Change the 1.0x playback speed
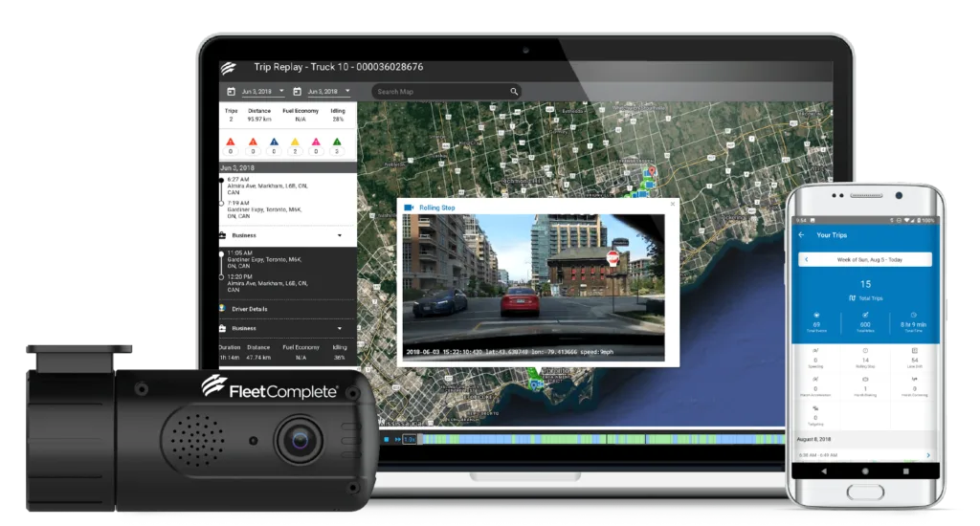The width and height of the screenshot is (980, 526). click(x=410, y=439)
